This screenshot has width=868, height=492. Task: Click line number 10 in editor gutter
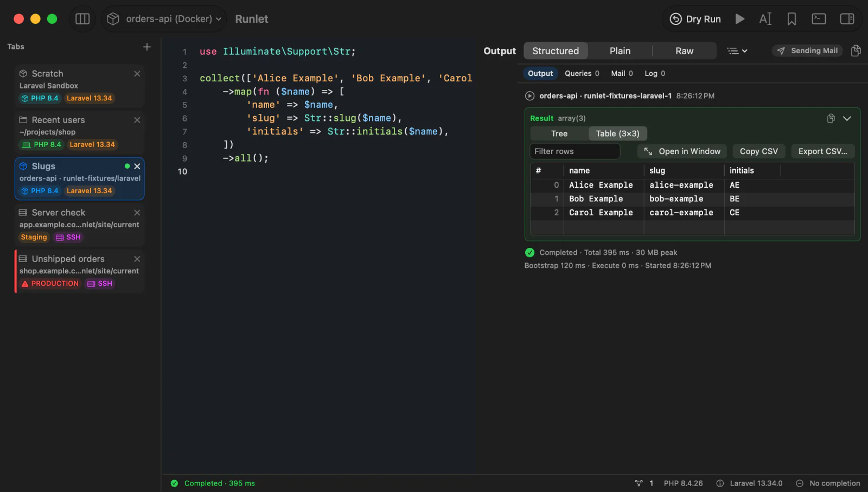182,171
